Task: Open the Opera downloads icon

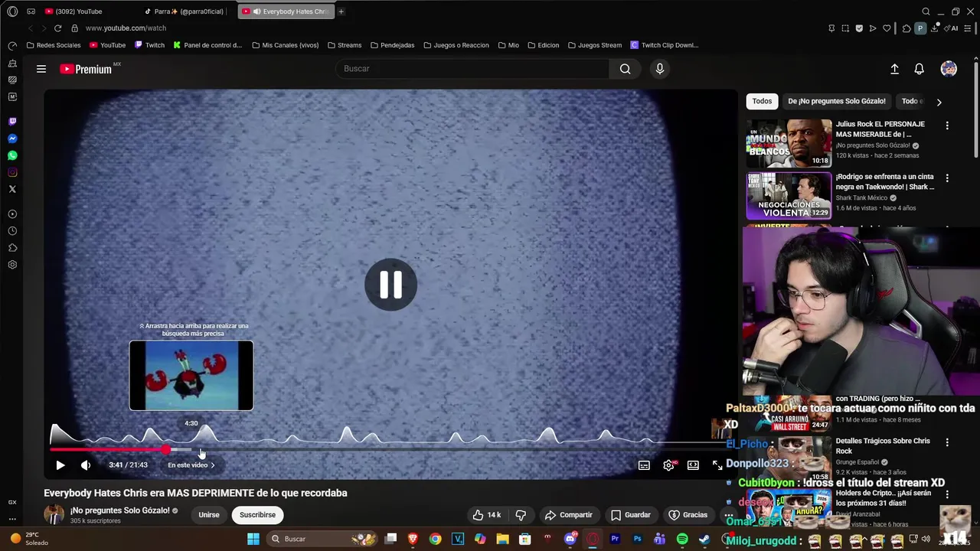Action: pos(936,28)
